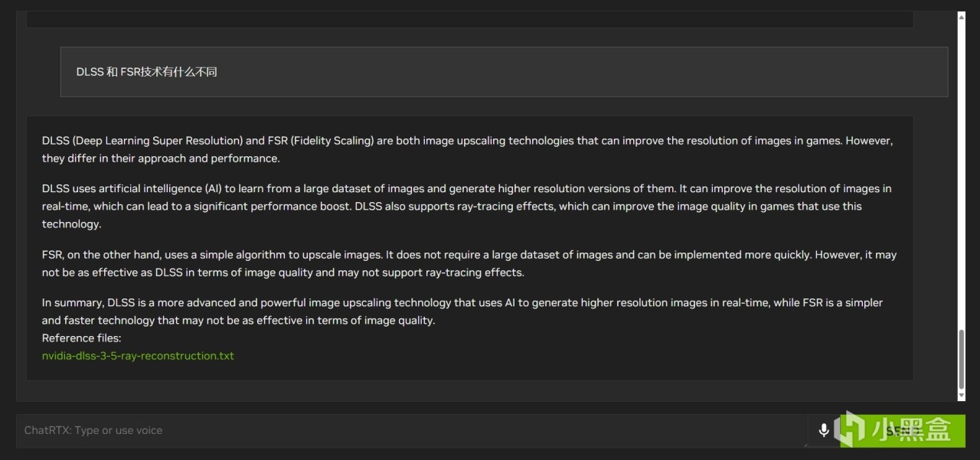Open the nvidia-dlss-3-5-ray-reconstruction.txt reference file
Viewport: 980px width, 460px height.
pyautogui.click(x=138, y=356)
